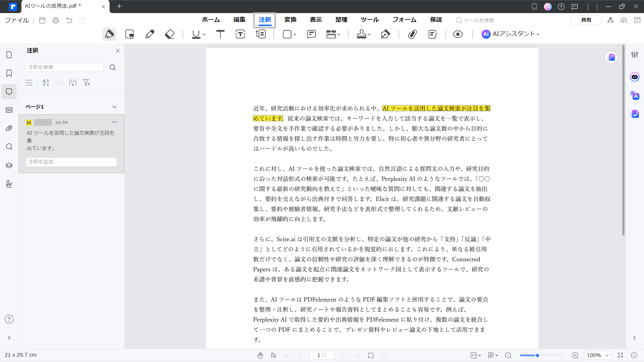Select the hand pan tool
This screenshot has width=644, height=362.
click(260, 355)
